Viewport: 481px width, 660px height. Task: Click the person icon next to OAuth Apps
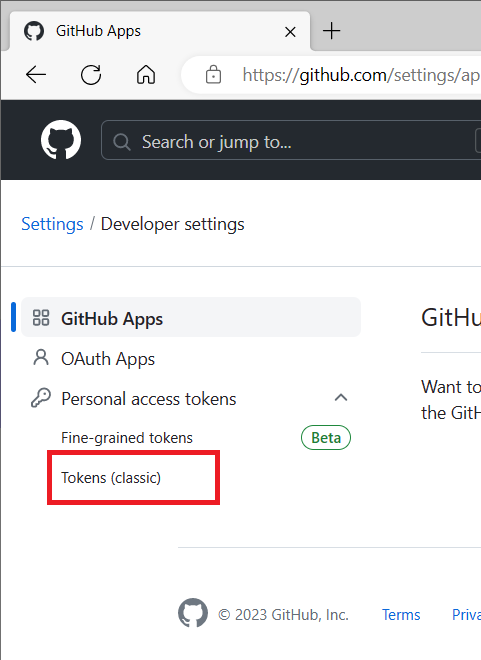[x=41, y=358]
